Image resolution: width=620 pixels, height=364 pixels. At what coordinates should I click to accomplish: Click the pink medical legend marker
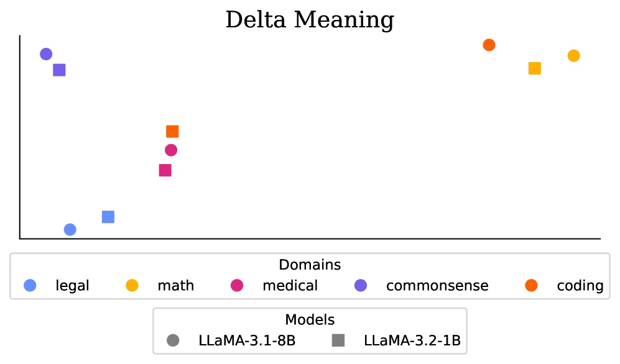click(237, 286)
